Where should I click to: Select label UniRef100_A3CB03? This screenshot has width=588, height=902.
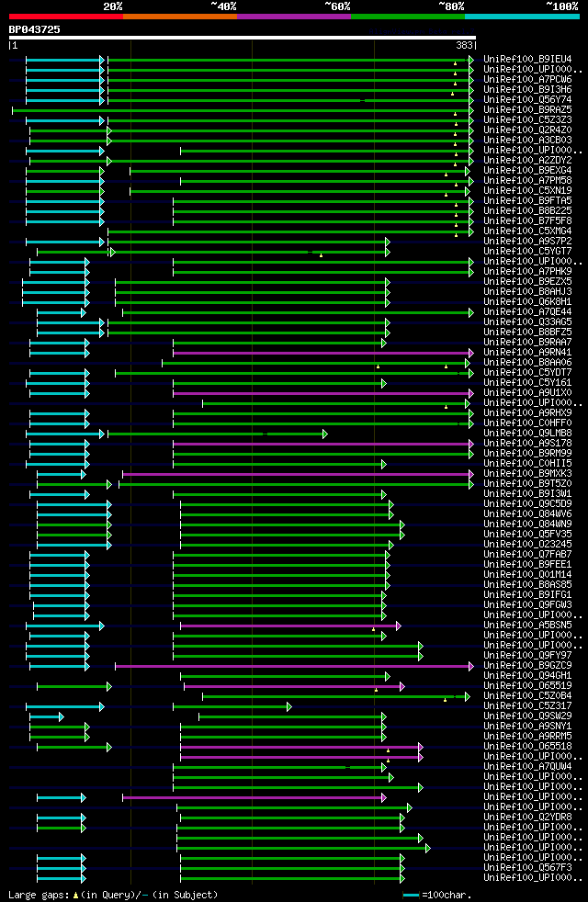coord(527,141)
